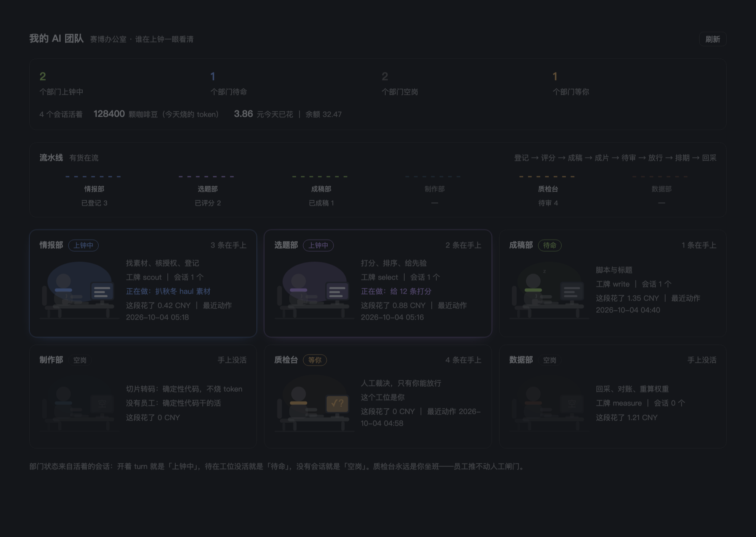Select the 制作部 pipeline stage

click(434, 191)
